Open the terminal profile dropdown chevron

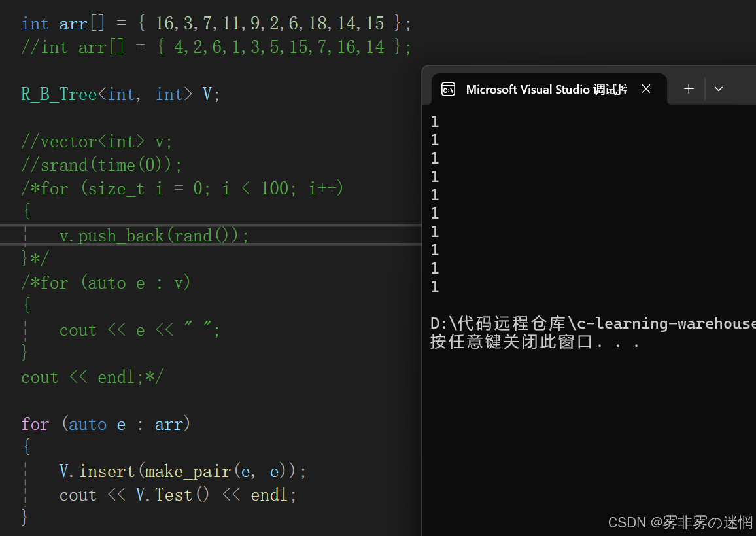(x=718, y=89)
